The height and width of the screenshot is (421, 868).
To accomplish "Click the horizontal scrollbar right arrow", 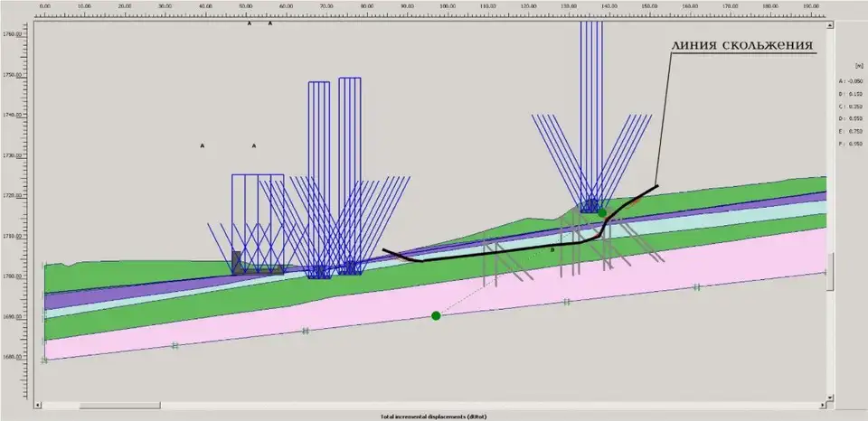I will click(823, 405).
